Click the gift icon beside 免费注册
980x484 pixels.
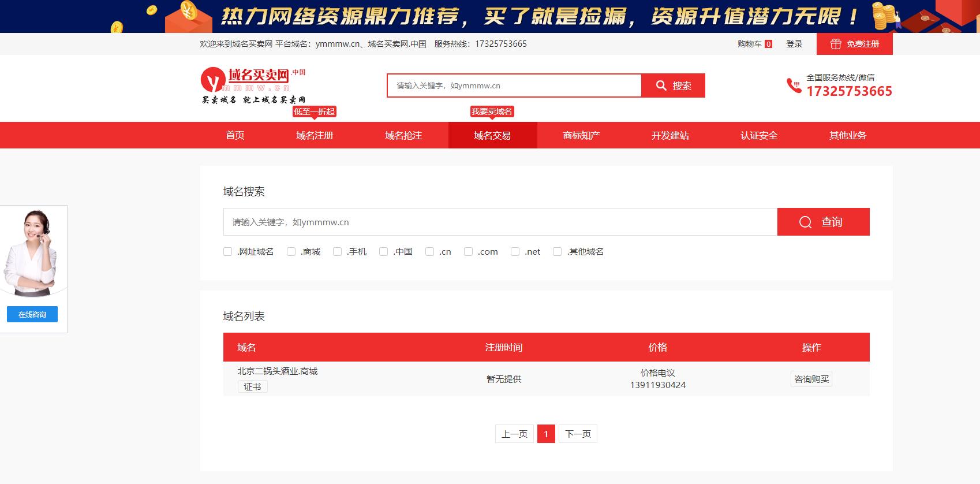(835, 44)
